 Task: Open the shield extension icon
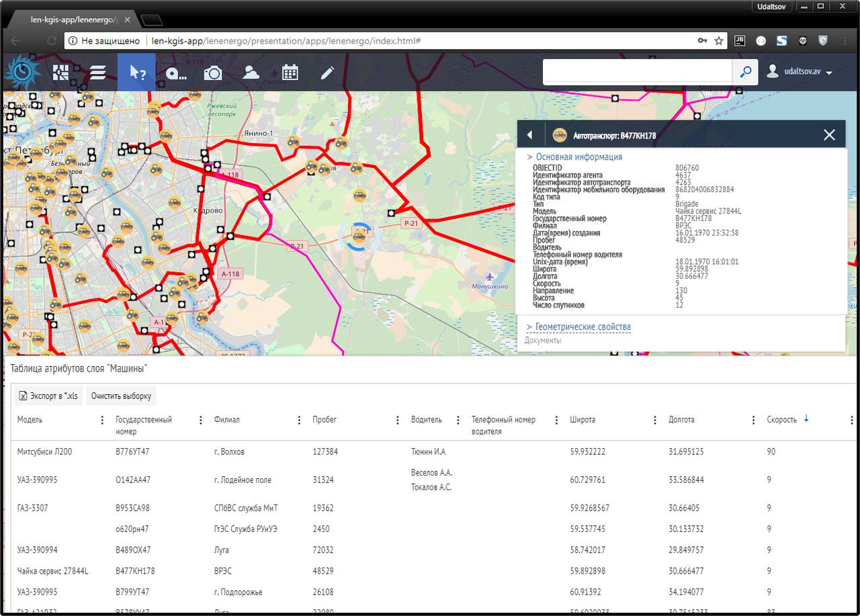tap(823, 40)
